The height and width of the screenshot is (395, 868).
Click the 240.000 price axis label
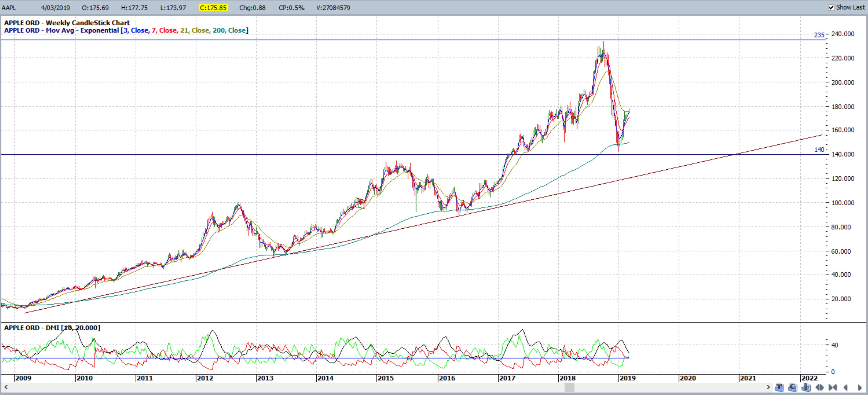pos(843,34)
